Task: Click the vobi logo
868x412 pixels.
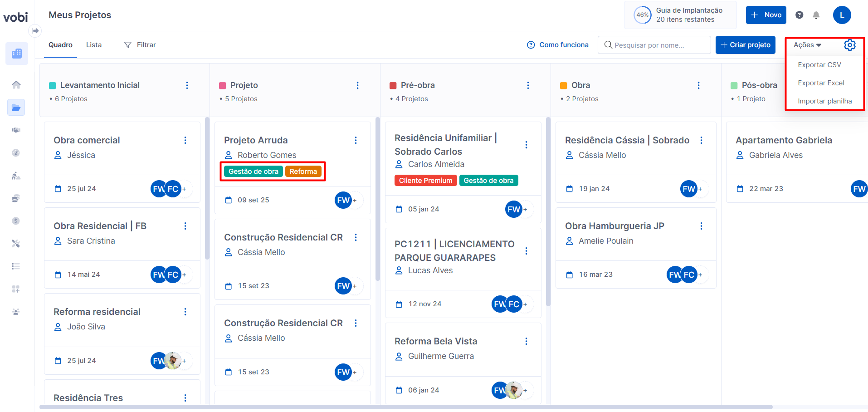Action: coord(16,17)
